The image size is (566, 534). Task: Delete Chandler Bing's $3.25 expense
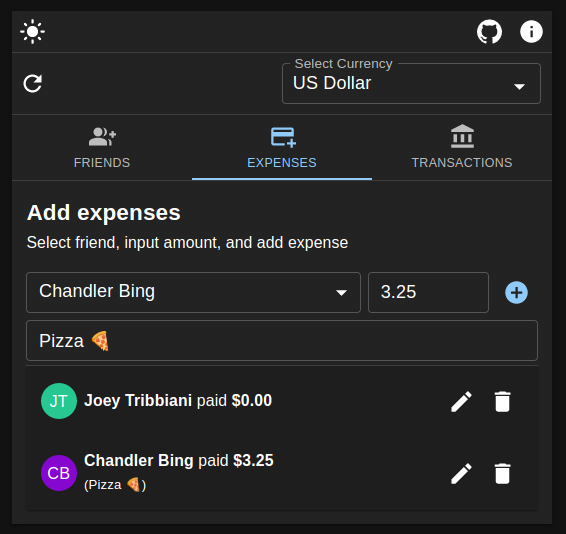(x=502, y=473)
